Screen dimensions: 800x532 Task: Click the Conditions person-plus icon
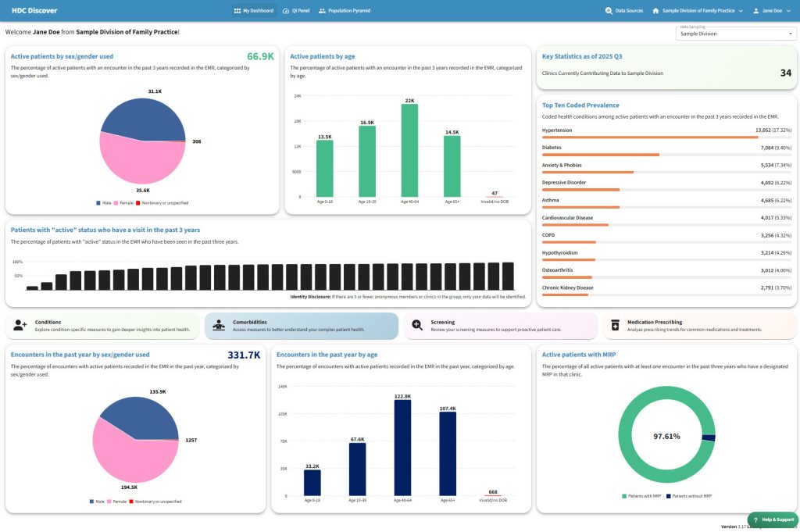click(x=20, y=326)
